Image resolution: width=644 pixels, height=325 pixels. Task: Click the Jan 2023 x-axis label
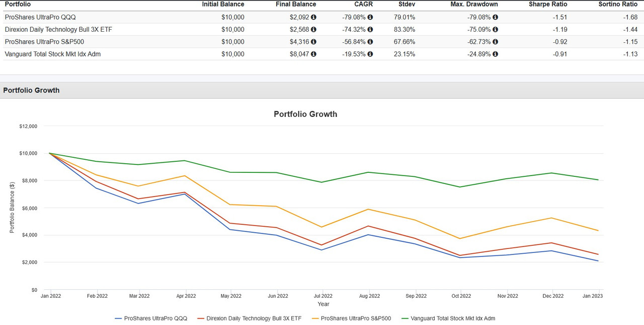pos(592,296)
